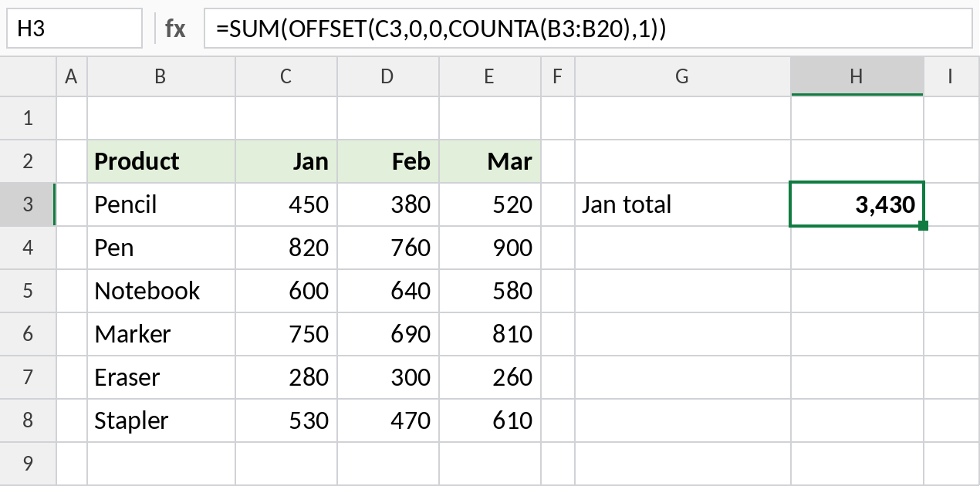Select column H header
980x486 pixels.
(x=857, y=76)
